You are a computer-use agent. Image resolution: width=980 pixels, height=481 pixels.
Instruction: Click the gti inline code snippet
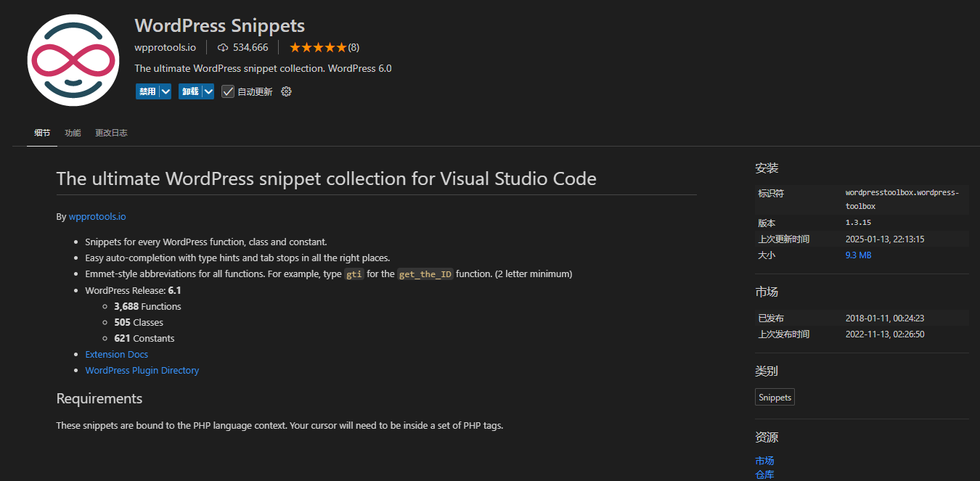354,274
